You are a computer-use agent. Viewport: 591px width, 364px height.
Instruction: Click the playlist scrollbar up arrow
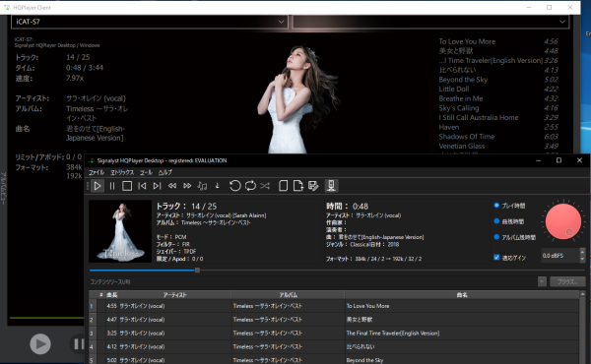582,294
